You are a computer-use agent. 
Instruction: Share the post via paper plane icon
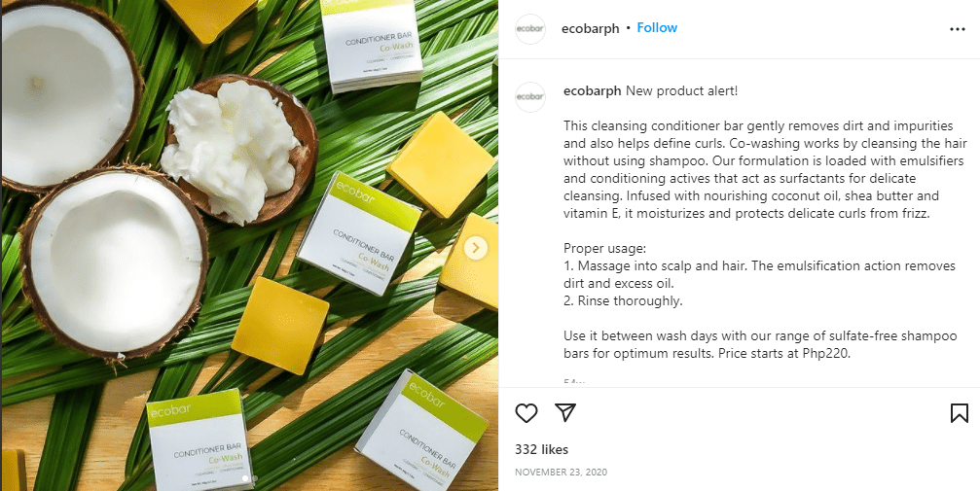coord(565,412)
